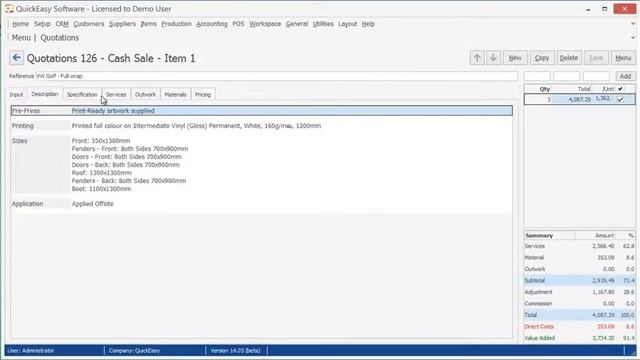Open the Help menu

click(368, 24)
